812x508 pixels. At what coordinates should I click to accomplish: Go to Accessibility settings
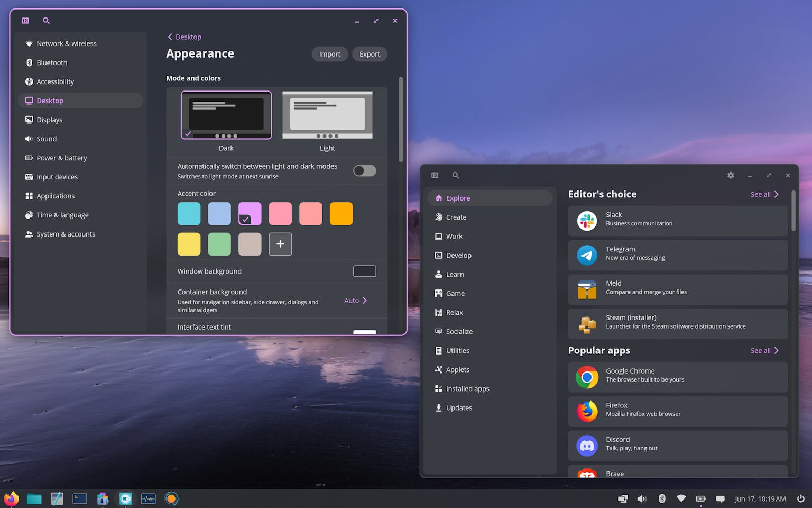pyautogui.click(x=81, y=81)
